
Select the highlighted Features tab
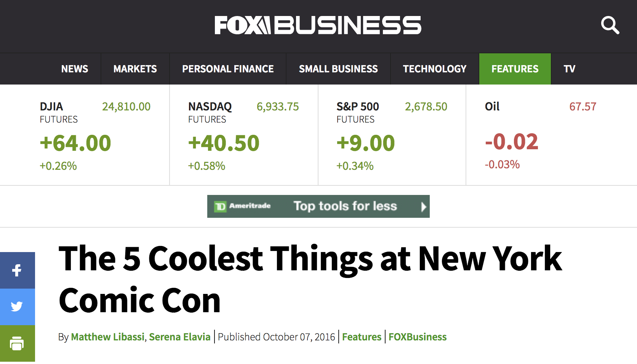click(515, 69)
